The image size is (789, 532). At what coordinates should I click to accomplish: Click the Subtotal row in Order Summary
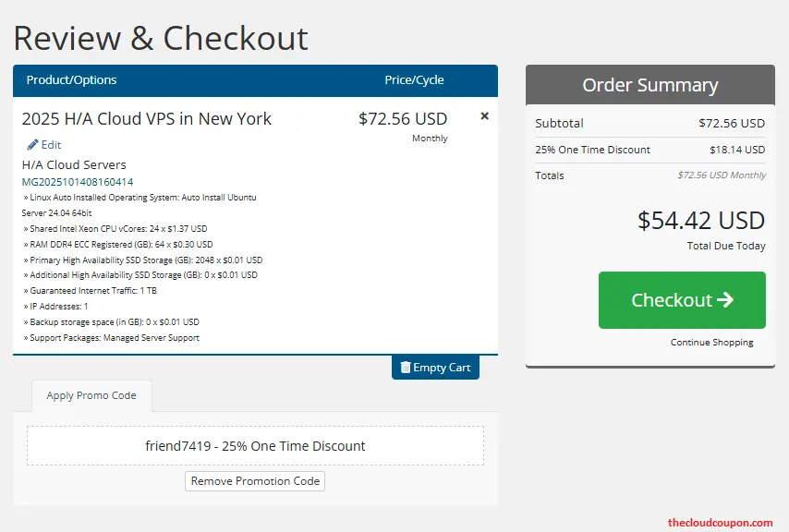649,123
